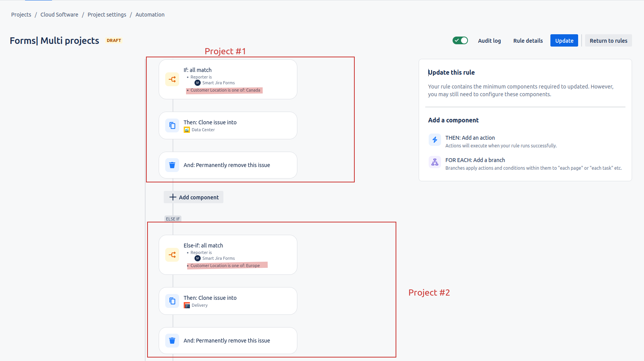Select the ELSE IF label tag
The width and height of the screenshot is (644, 361).
tap(173, 219)
